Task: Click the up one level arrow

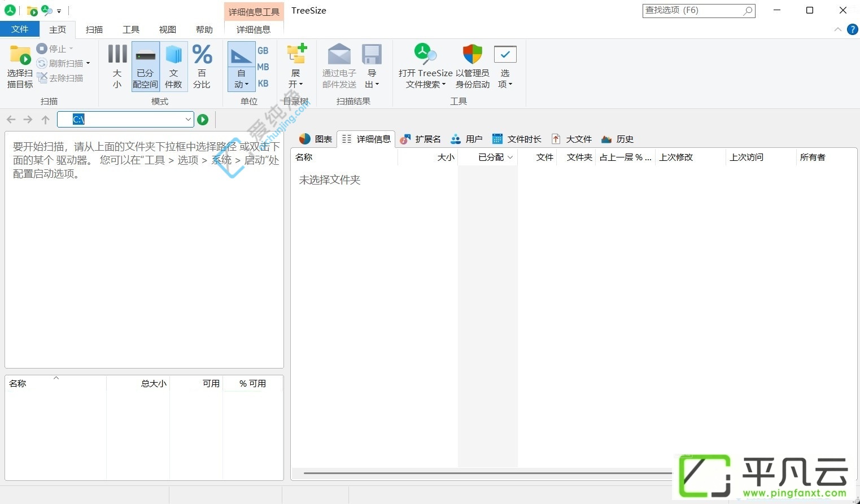Action: coord(46,120)
